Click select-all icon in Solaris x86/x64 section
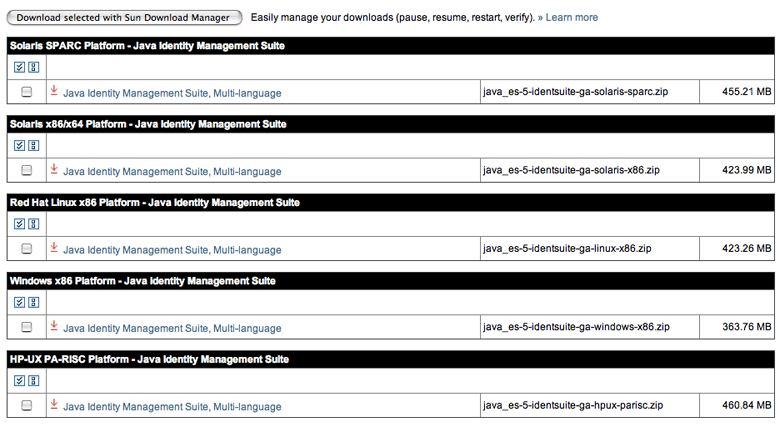Viewport: 780px width, 427px height. tap(20, 145)
